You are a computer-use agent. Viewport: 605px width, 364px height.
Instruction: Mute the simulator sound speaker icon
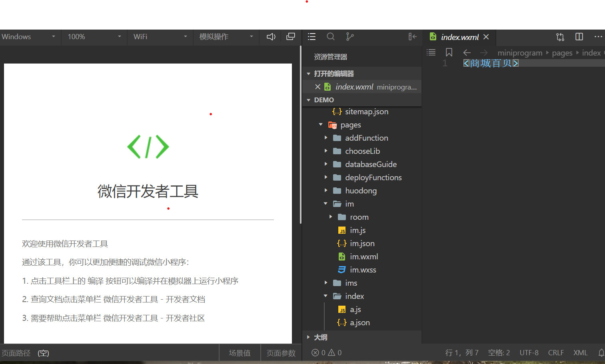(x=271, y=37)
